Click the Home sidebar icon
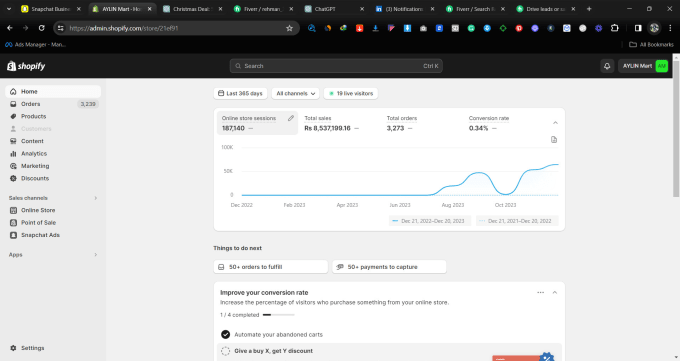The width and height of the screenshot is (680, 361). [13, 92]
